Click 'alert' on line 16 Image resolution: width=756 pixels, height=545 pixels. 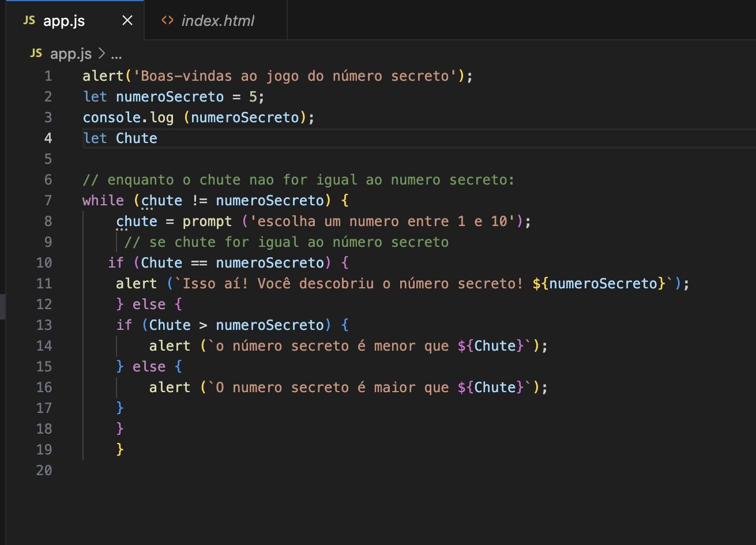[170, 388]
